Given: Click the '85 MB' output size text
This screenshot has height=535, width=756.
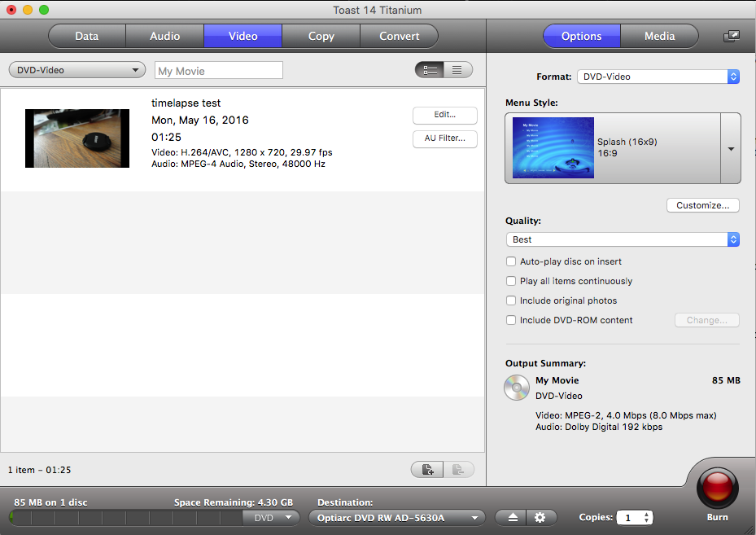Looking at the screenshot, I should click(726, 380).
